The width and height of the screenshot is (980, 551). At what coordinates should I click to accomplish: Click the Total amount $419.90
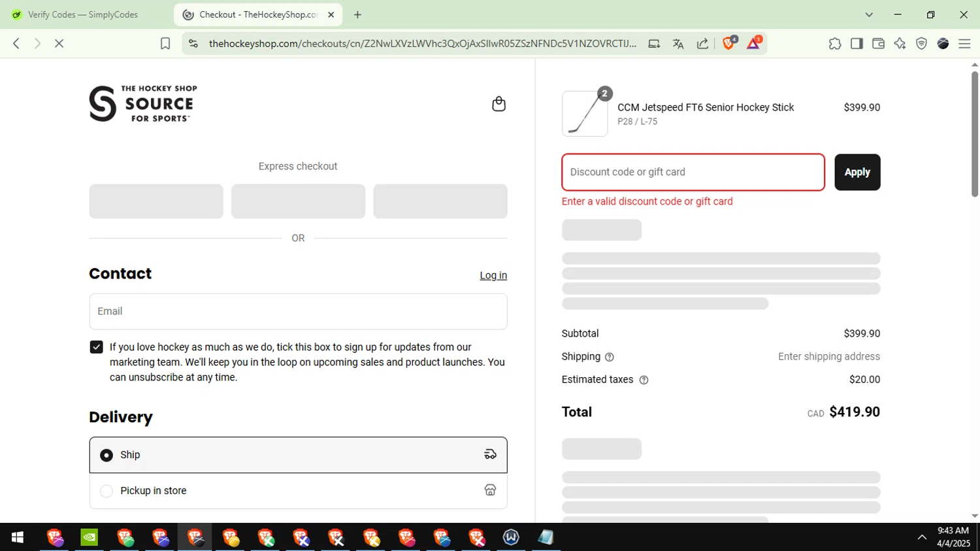pyautogui.click(x=855, y=412)
